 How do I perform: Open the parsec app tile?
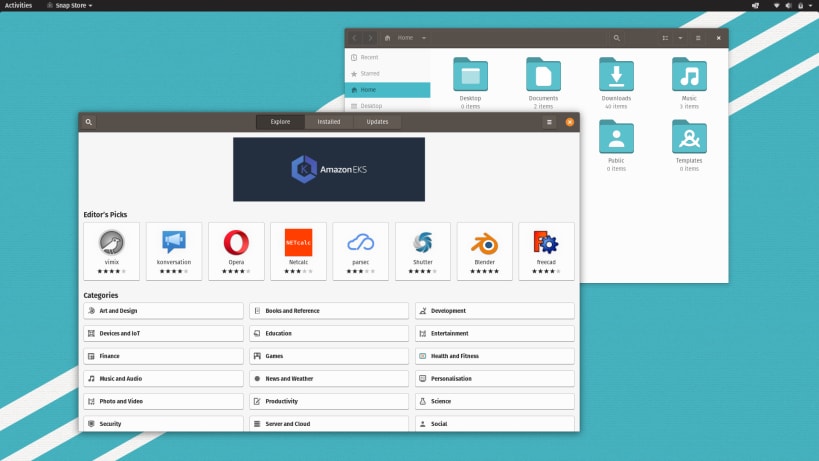pos(360,251)
